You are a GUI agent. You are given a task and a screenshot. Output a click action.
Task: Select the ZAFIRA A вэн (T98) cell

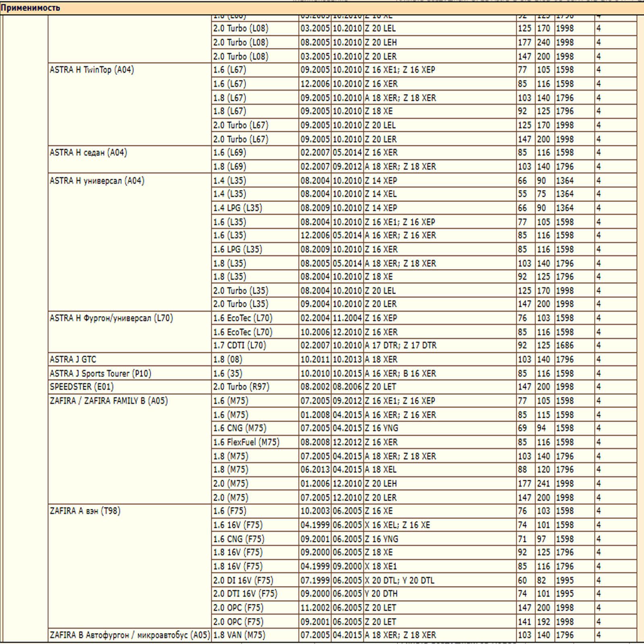(85, 511)
